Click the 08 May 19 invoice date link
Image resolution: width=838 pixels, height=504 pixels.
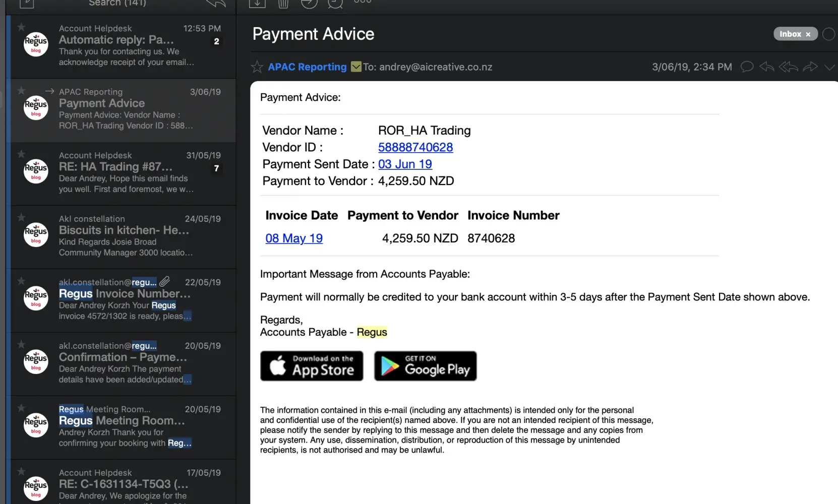(x=294, y=238)
